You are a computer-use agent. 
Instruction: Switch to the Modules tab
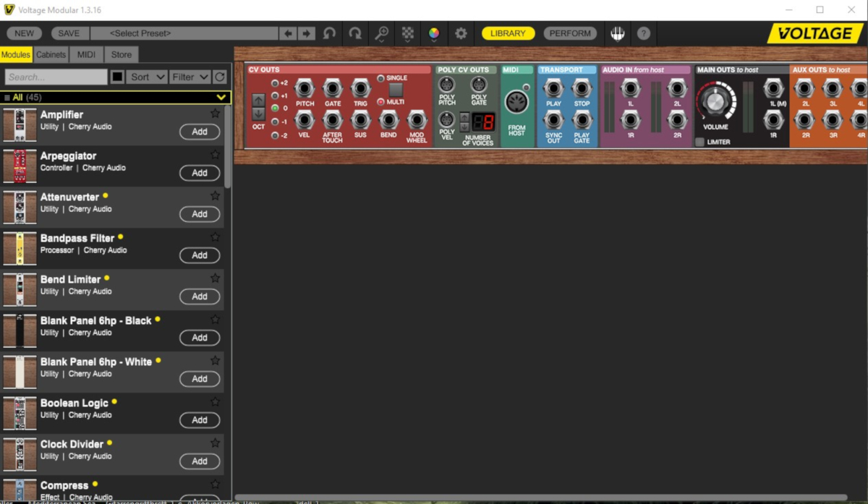(16, 54)
